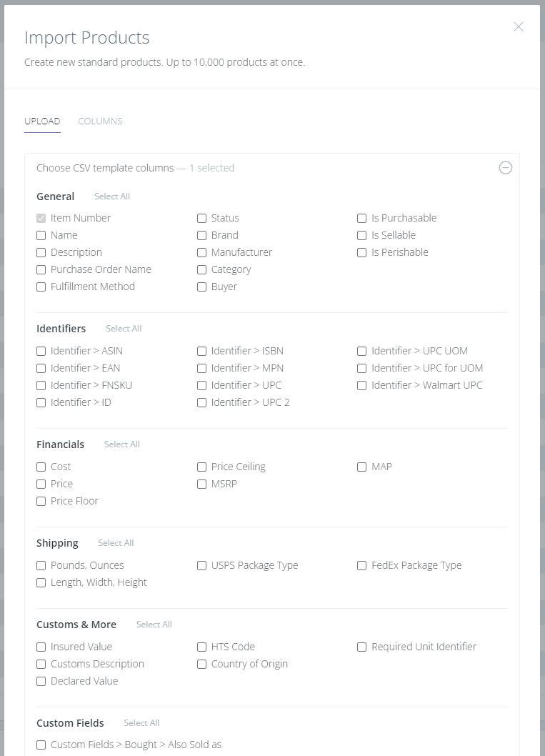This screenshot has height=756, width=545.
Task: Tick Identifier > MPN
Action: 202,369
